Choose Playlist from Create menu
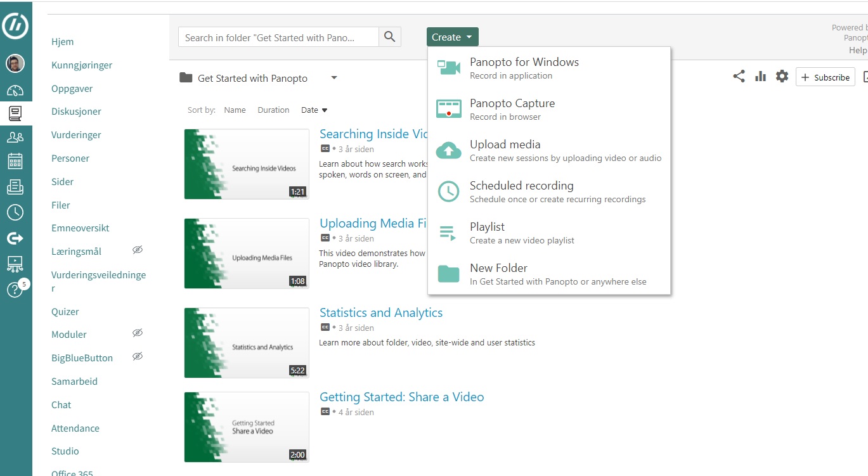This screenshot has height=476, width=868. 549,233
